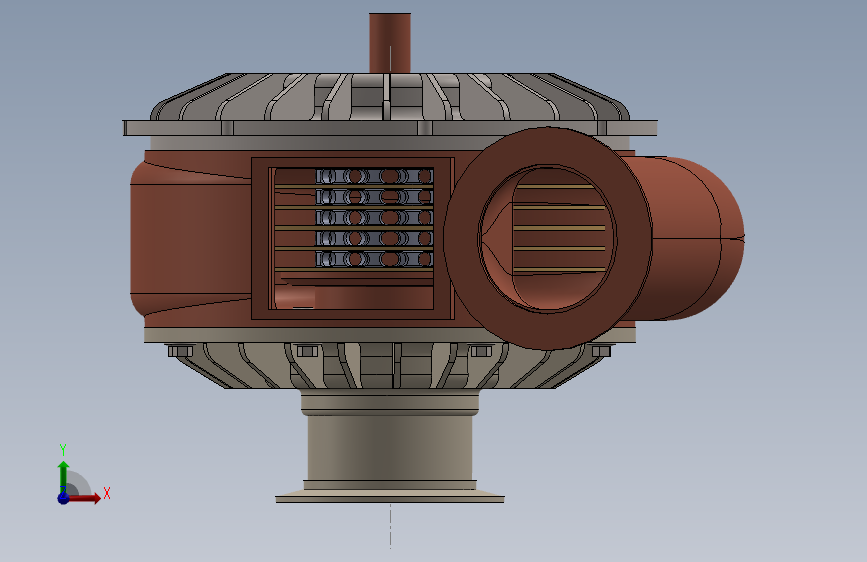Image resolution: width=867 pixels, height=562 pixels.
Task: Click the green Y axis arrow of triad
Action: (x=63, y=476)
